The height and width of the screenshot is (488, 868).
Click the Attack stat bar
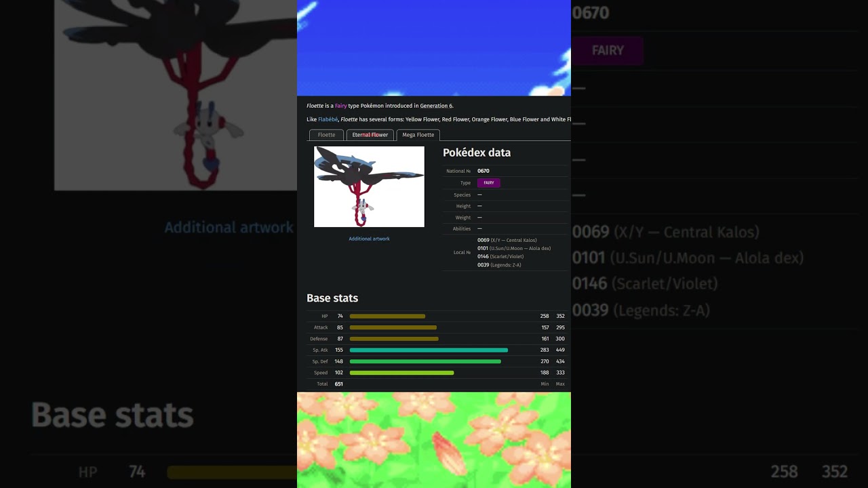[x=393, y=327]
